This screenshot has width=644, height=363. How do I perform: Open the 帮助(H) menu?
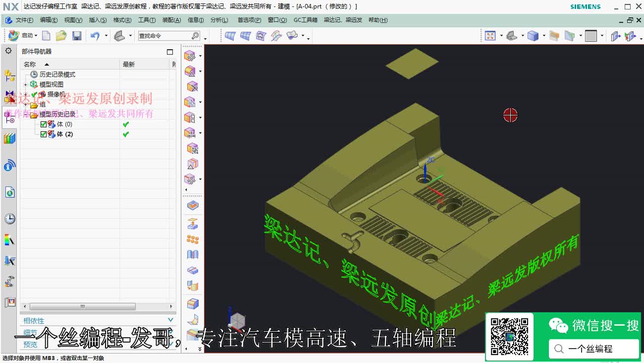(378, 20)
